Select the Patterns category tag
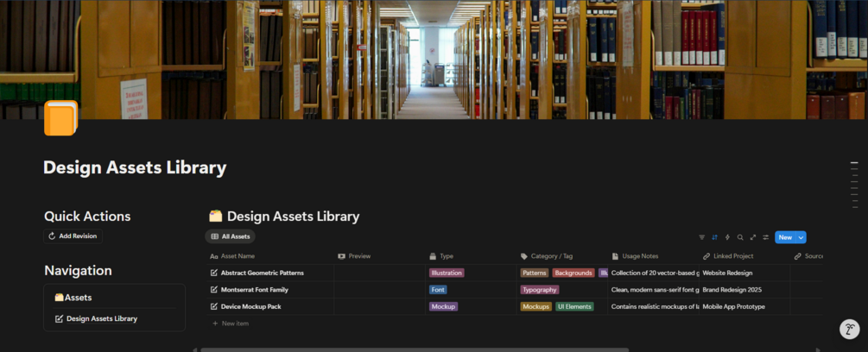 tap(535, 273)
